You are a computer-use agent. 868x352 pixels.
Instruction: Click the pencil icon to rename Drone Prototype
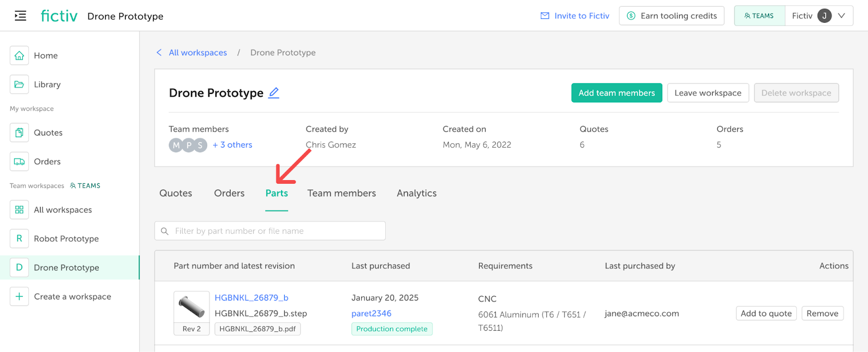[x=274, y=93]
